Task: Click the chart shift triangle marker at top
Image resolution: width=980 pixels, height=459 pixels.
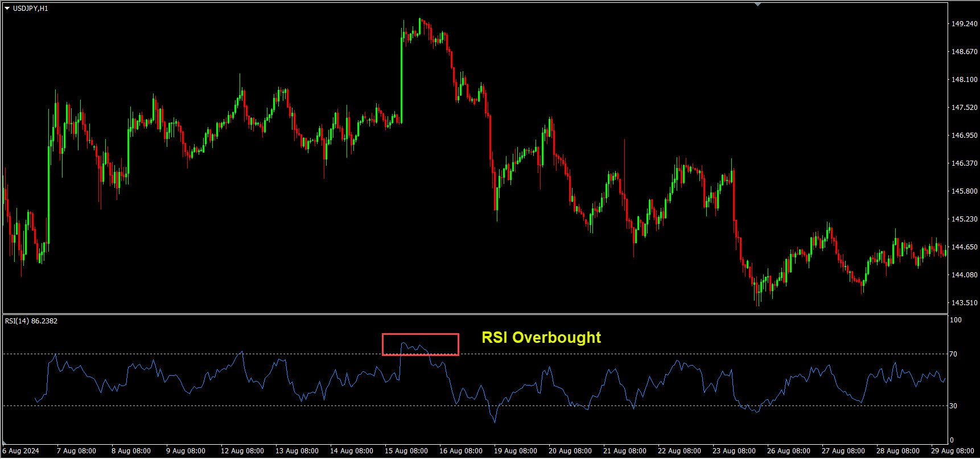Action: [x=757, y=5]
